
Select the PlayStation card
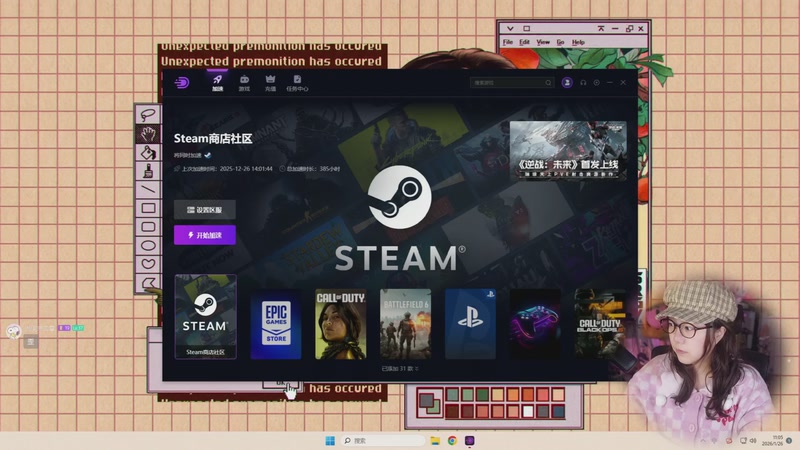pos(470,324)
